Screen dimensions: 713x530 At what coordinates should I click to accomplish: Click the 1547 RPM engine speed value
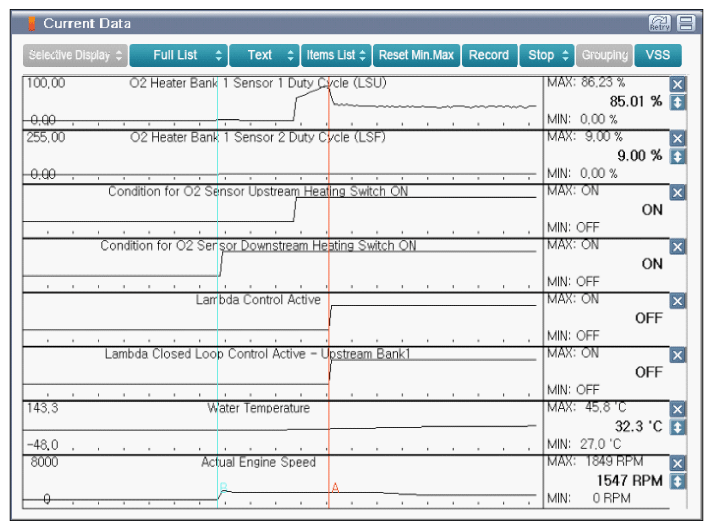(629, 480)
